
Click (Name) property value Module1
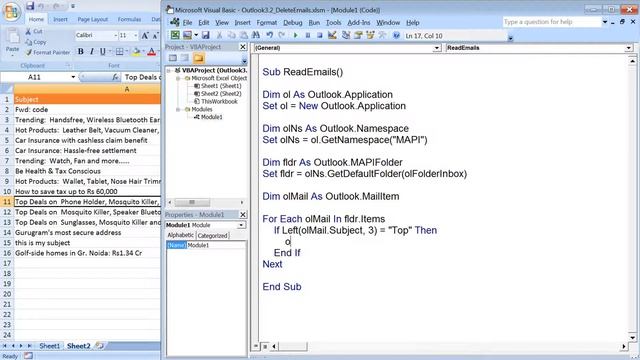pyautogui.click(x=216, y=245)
